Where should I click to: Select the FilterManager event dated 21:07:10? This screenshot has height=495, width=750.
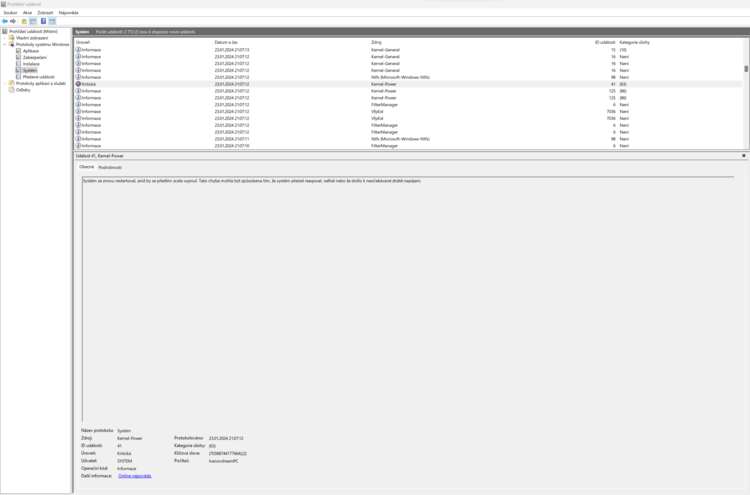408,145
